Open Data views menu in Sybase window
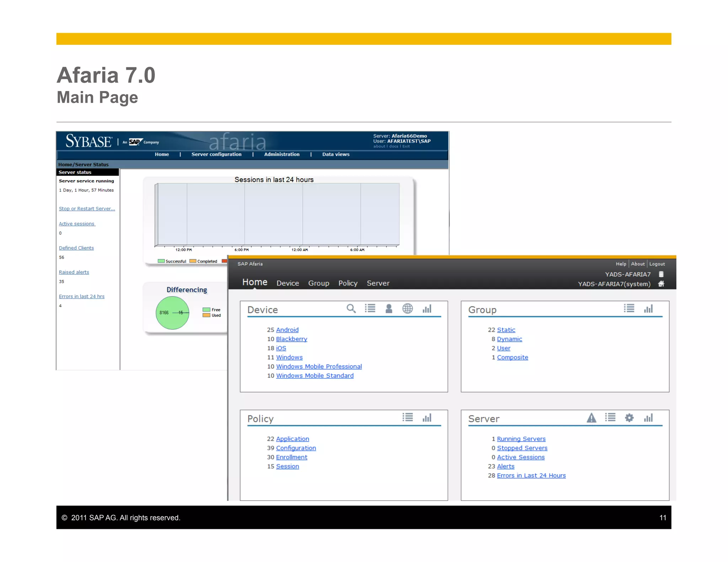The height and width of the screenshot is (562, 728). (x=336, y=154)
